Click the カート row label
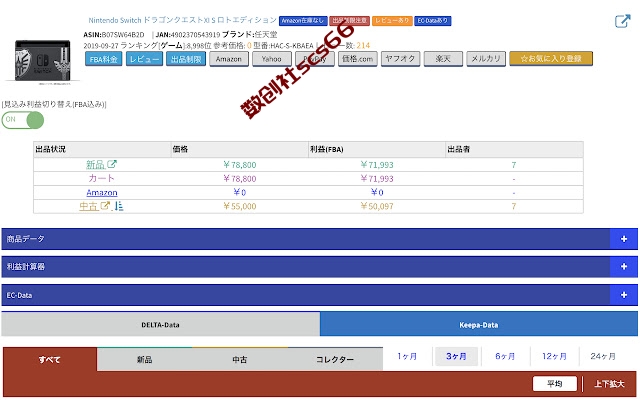The width and height of the screenshot is (640, 400). pos(102,178)
